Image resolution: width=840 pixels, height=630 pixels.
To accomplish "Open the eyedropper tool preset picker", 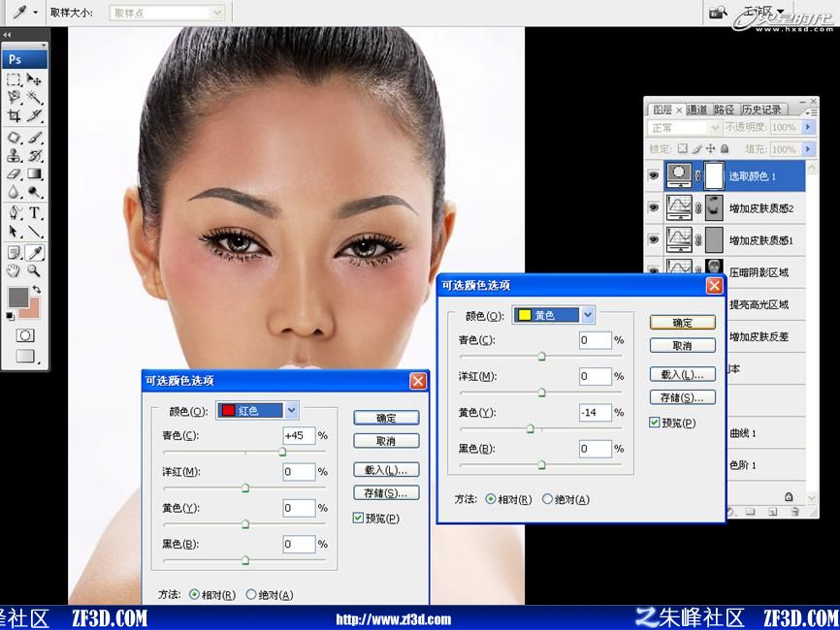I will 35,13.
